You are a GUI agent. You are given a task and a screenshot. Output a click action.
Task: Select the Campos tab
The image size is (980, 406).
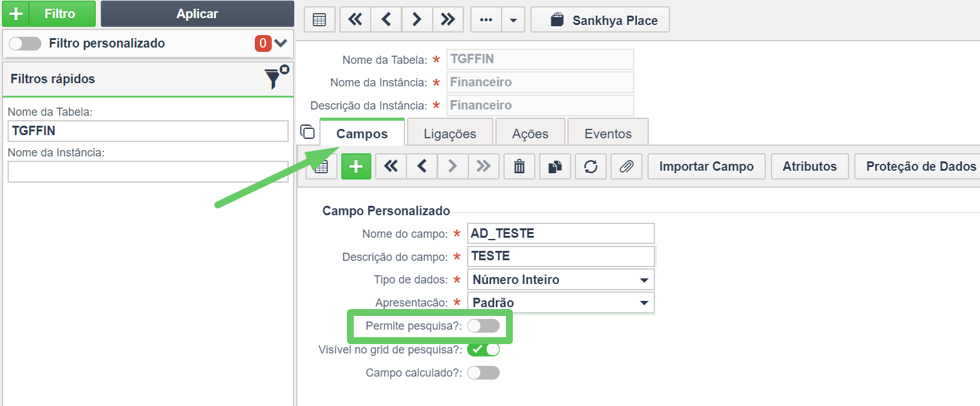[x=362, y=133]
